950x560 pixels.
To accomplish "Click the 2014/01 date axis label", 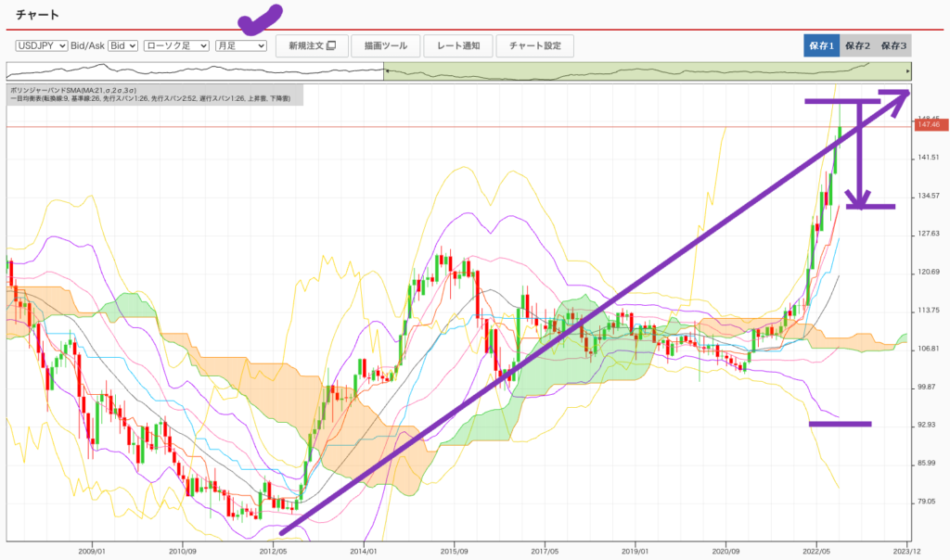I will [x=364, y=552].
